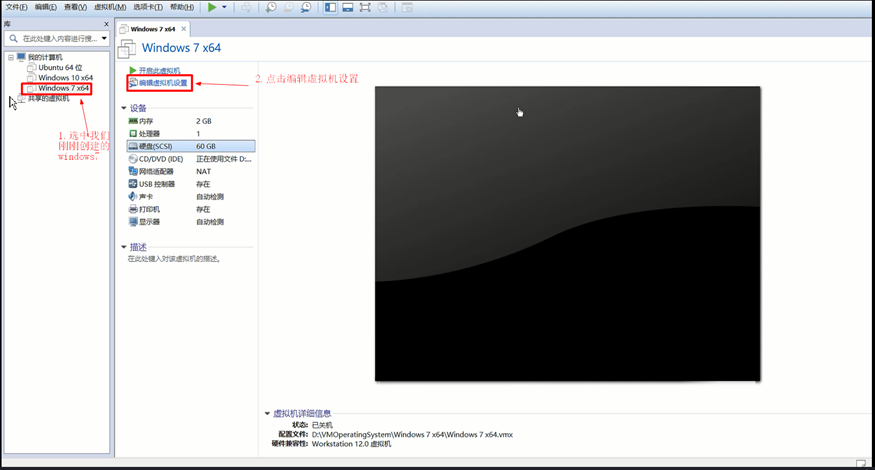
Task: Open 查看(V) menu
Action: coord(75,7)
